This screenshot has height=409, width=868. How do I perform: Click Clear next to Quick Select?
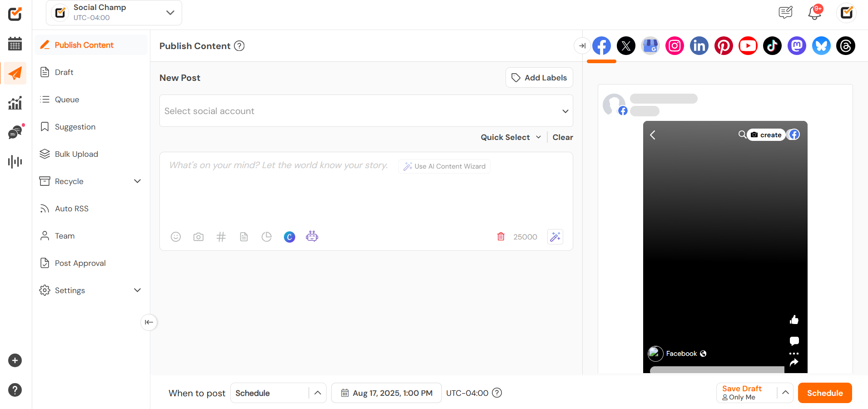click(x=563, y=137)
